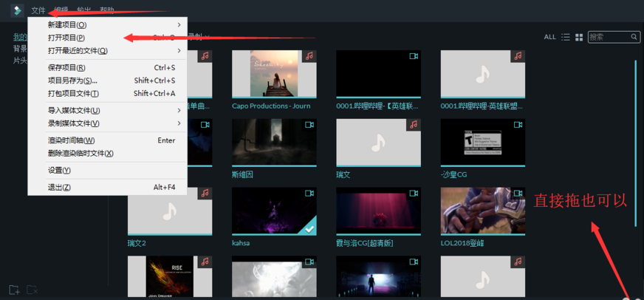Select the 斯维因 dark corridor thumbnail
This screenshot has width=644, height=300.
click(274, 142)
